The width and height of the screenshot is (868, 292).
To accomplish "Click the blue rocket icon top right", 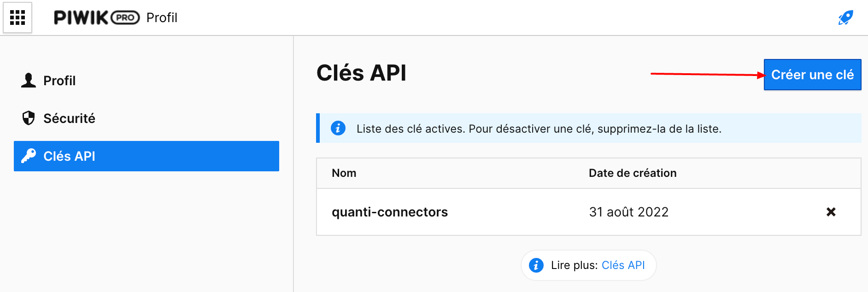I will click(x=846, y=17).
